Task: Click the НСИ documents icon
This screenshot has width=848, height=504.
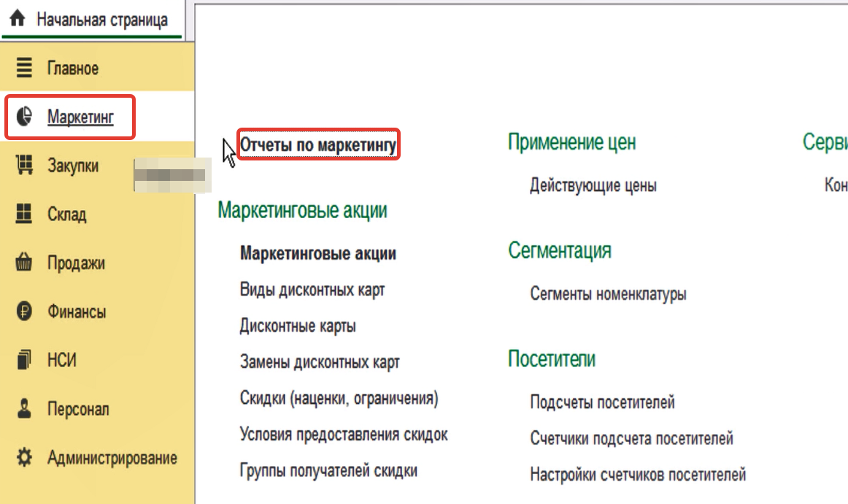Action: click(x=25, y=360)
